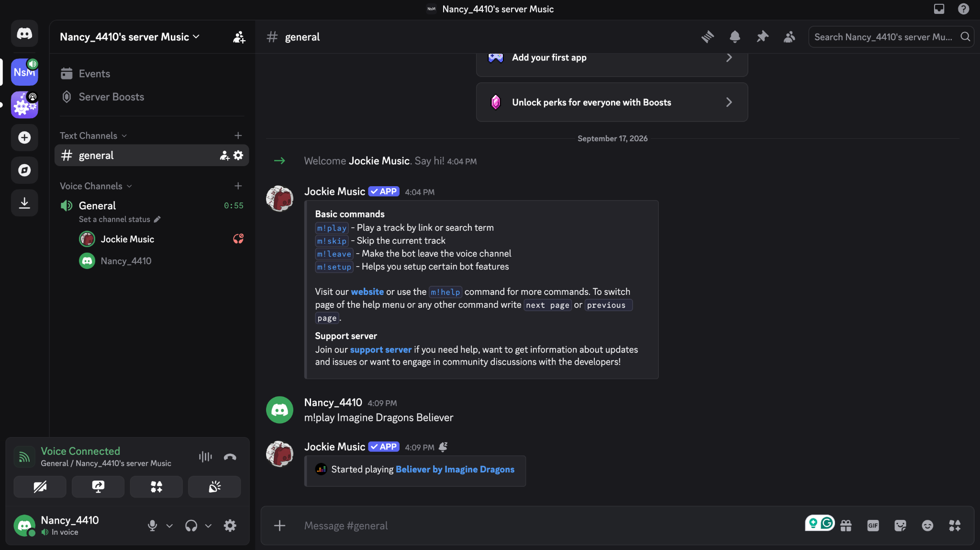Toggle camera on in voice panel

tap(40, 487)
